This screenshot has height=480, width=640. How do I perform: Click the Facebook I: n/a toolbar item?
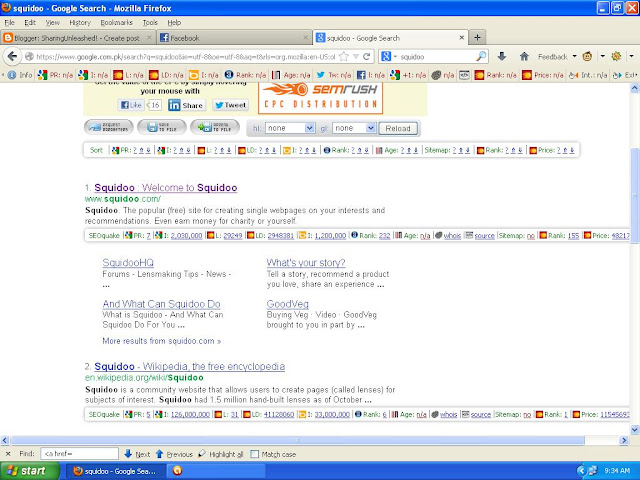(x=371, y=75)
